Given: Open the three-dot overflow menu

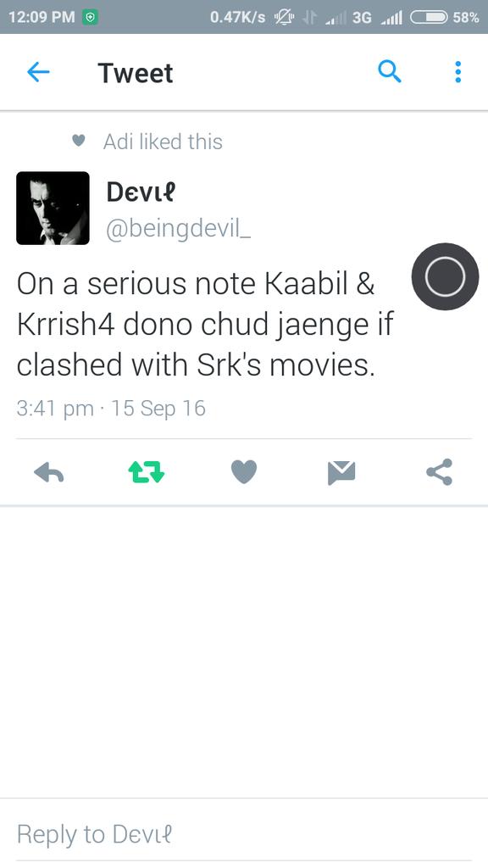Looking at the screenshot, I should click(458, 72).
